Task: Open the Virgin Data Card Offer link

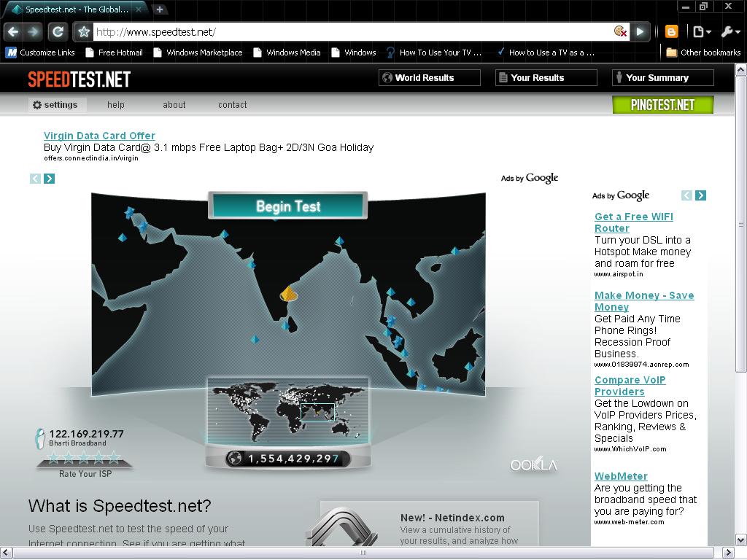Action: [99, 136]
